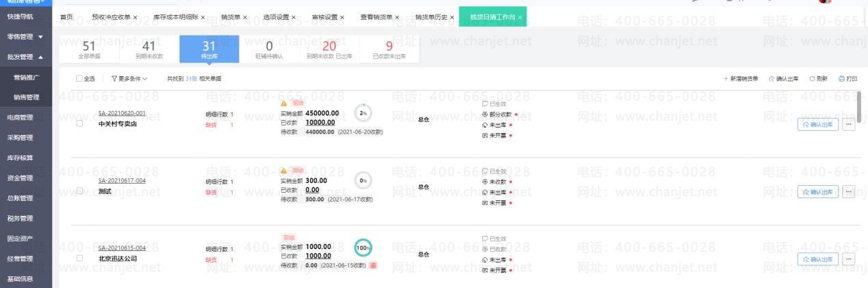
Task: Expand 零售管理 in the sidebar
Action: (x=40, y=36)
